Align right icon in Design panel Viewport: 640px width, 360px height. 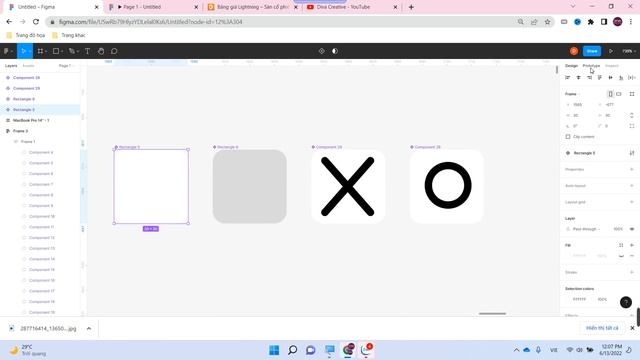pyautogui.click(x=589, y=78)
